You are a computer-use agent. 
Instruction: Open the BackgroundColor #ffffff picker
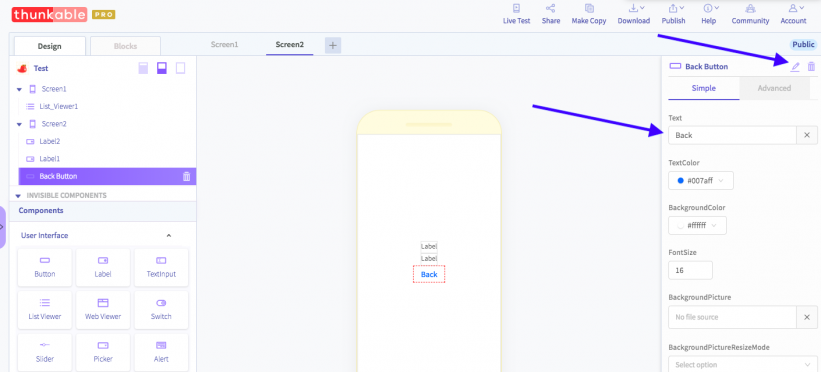pos(697,225)
